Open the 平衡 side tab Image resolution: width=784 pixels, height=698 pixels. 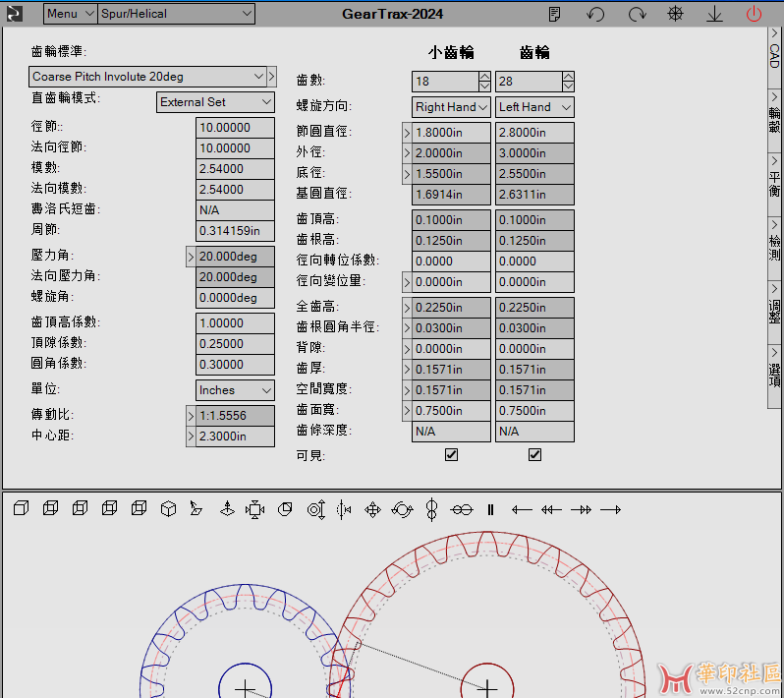pyautogui.click(x=774, y=184)
